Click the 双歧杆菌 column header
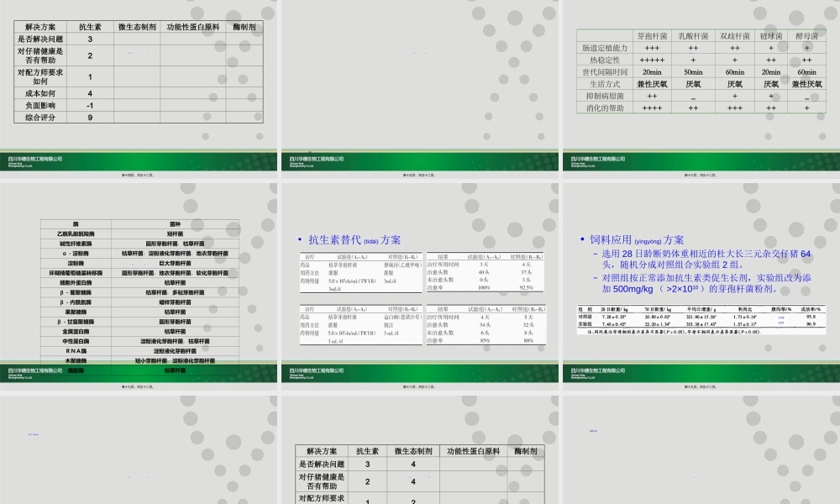 (734, 37)
